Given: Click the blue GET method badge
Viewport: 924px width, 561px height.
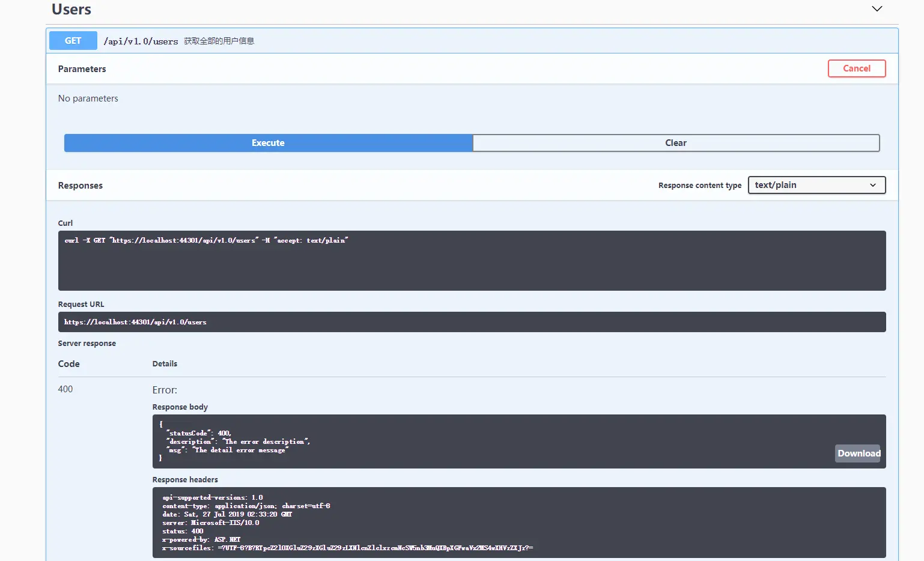Looking at the screenshot, I should click(73, 41).
